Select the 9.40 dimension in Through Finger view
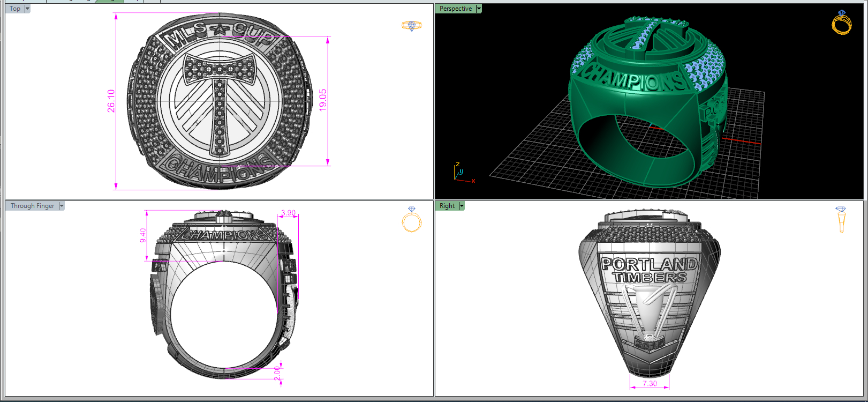This screenshot has height=402, width=868. (142, 235)
